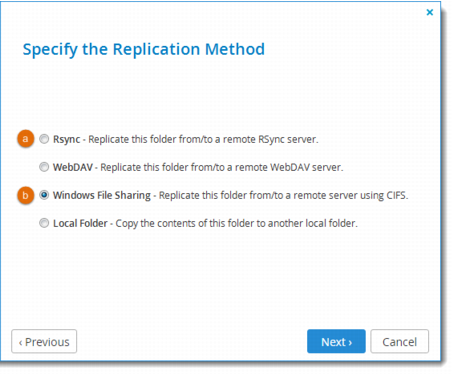Click the Windows File Sharing label text
Image resolution: width=452 pixels, height=374 pixels.
click(102, 195)
